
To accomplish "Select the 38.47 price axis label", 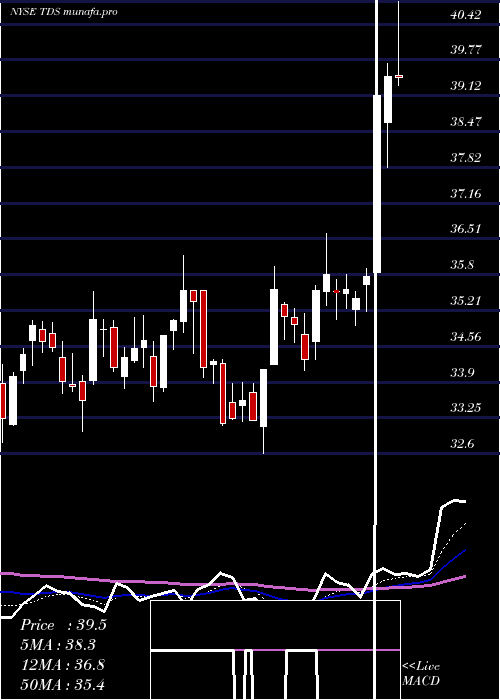I will click(x=466, y=121).
